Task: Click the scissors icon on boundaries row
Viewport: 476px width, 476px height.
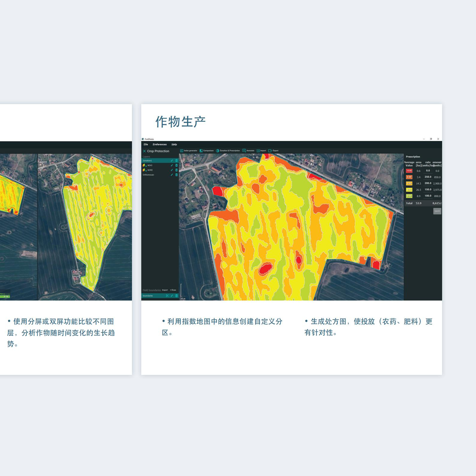Action: [x=167, y=296]
